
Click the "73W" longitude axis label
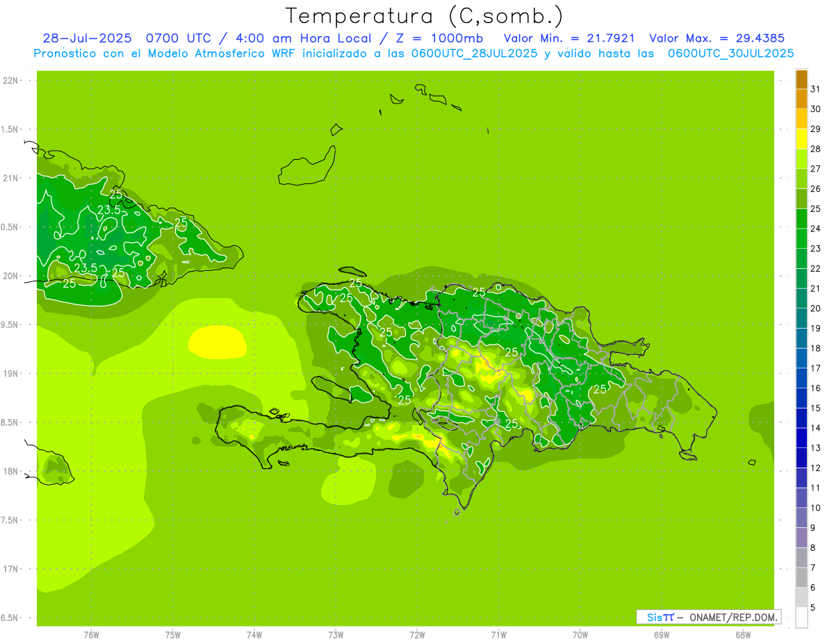336,634
